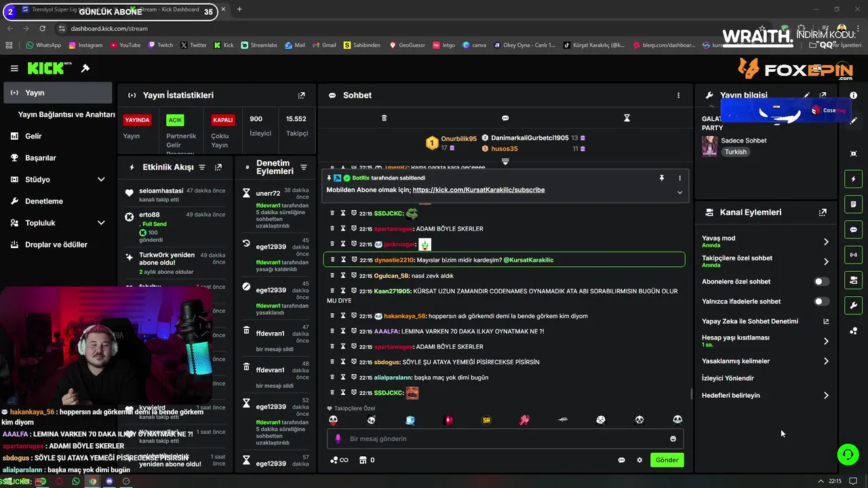The height and width of the screenshot is (488, 868).
Task: Timeout Ogulcan_58 with hourglass icon
Action: pos(343,276)
